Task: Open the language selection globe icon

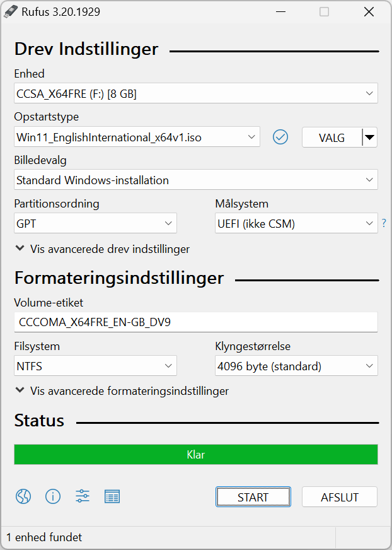Action: 23,496
